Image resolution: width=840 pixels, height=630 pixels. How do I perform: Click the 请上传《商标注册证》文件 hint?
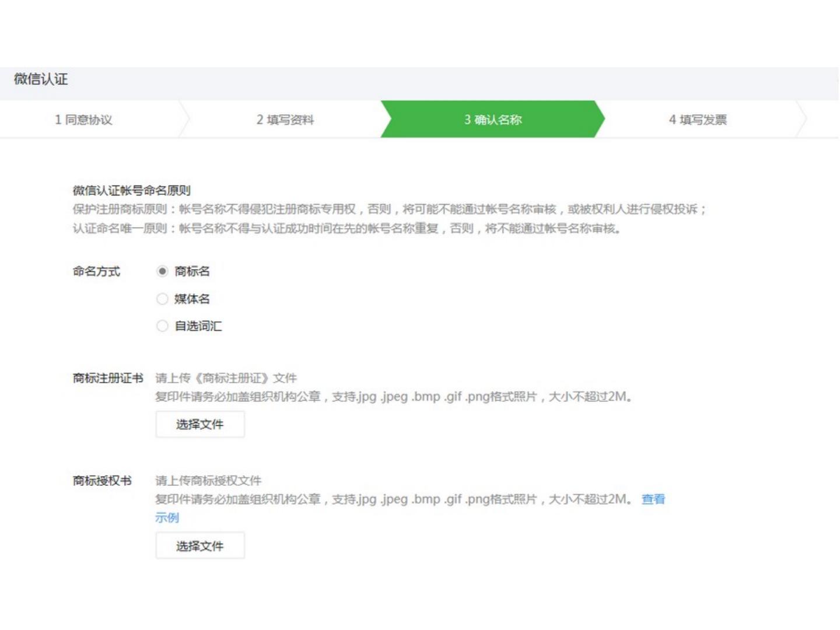pyautogui.click(x=226, y=378)
